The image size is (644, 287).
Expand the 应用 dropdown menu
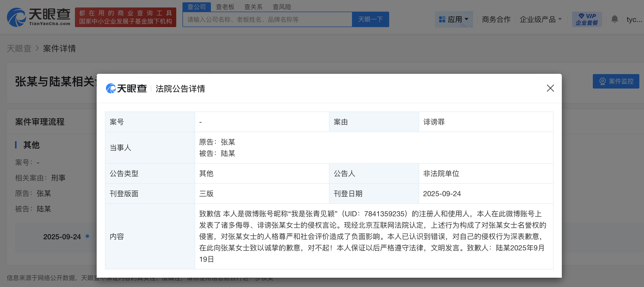click(466, 19)
